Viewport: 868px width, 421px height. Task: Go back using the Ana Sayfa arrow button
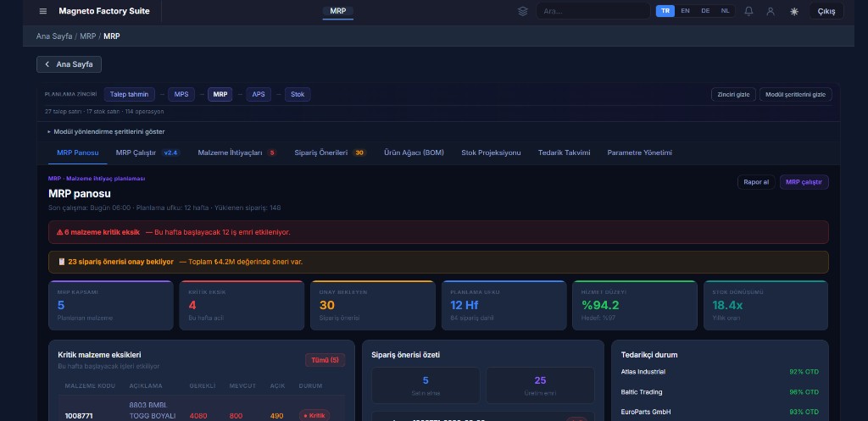click(69, 64)
